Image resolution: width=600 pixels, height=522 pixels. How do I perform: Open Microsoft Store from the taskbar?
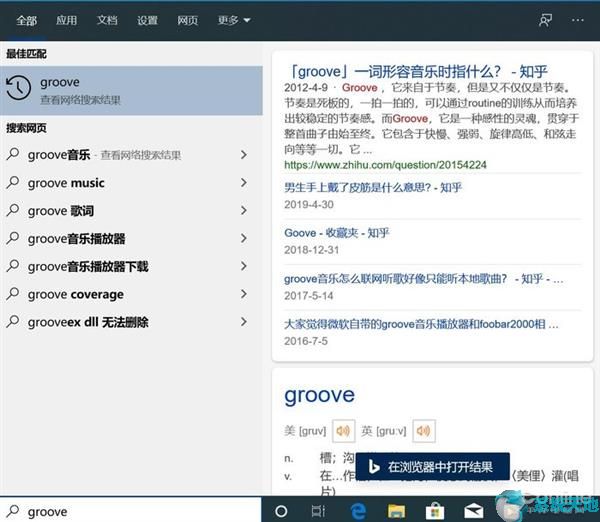(435, 511)
